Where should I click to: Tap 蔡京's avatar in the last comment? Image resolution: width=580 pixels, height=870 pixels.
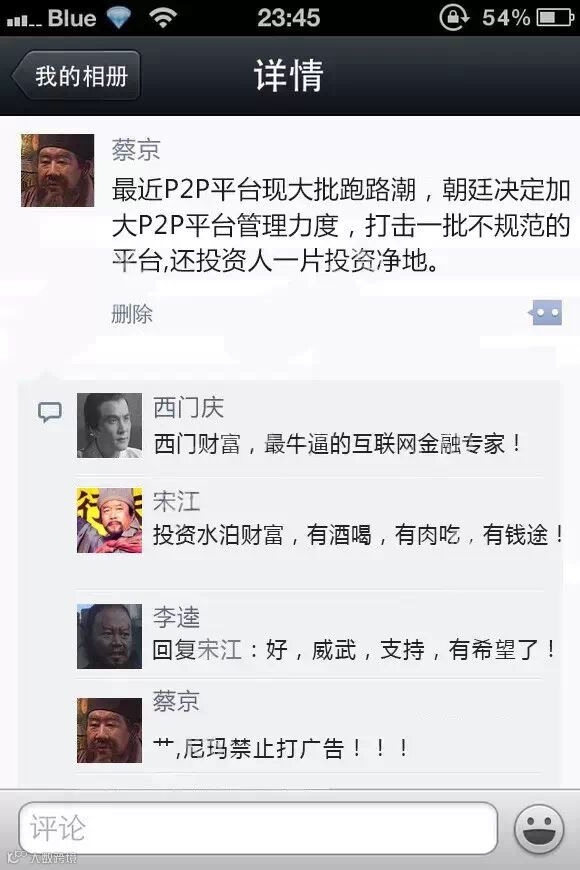[x=109, y=730]
